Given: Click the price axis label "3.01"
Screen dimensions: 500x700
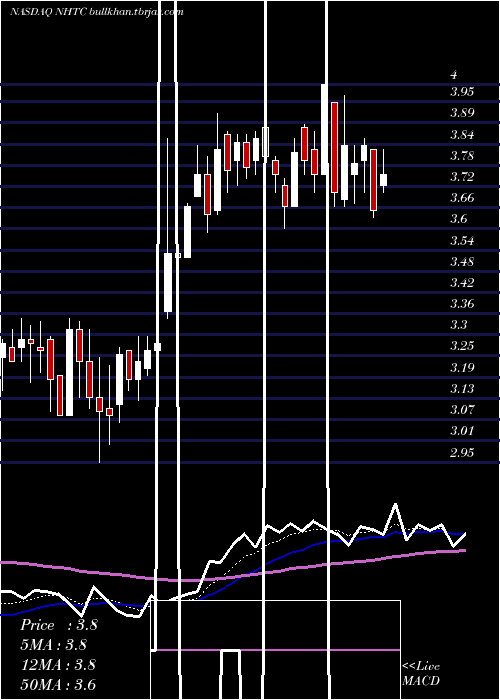Looking at the screenshot, I should tap(462, 431).
